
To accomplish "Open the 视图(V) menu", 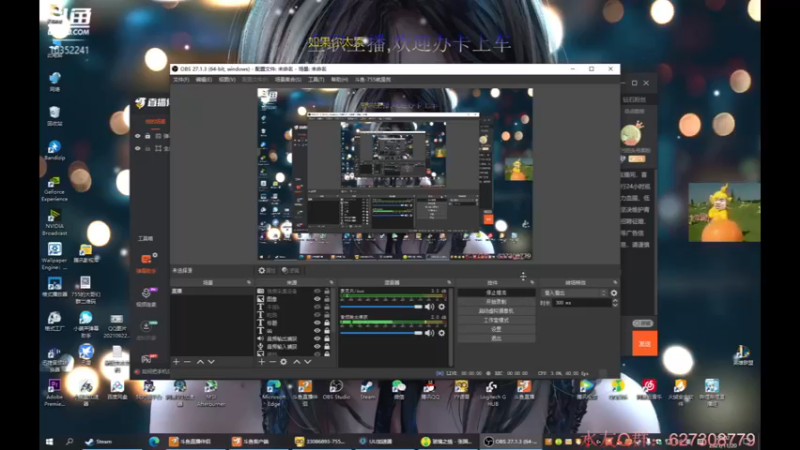I will coord(227,80).
